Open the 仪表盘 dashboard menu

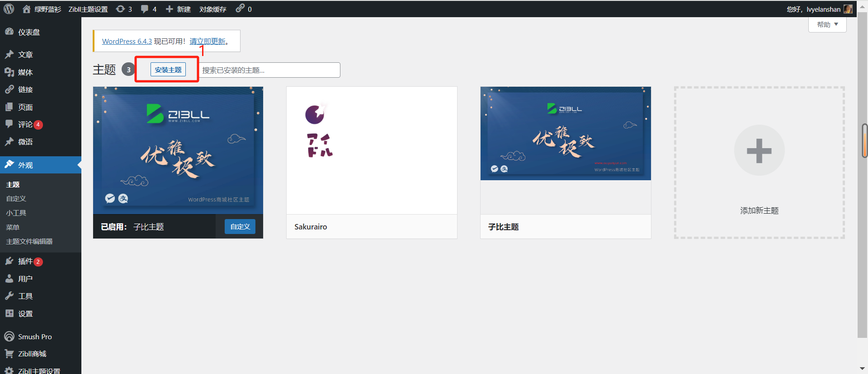tap(29, 33)
